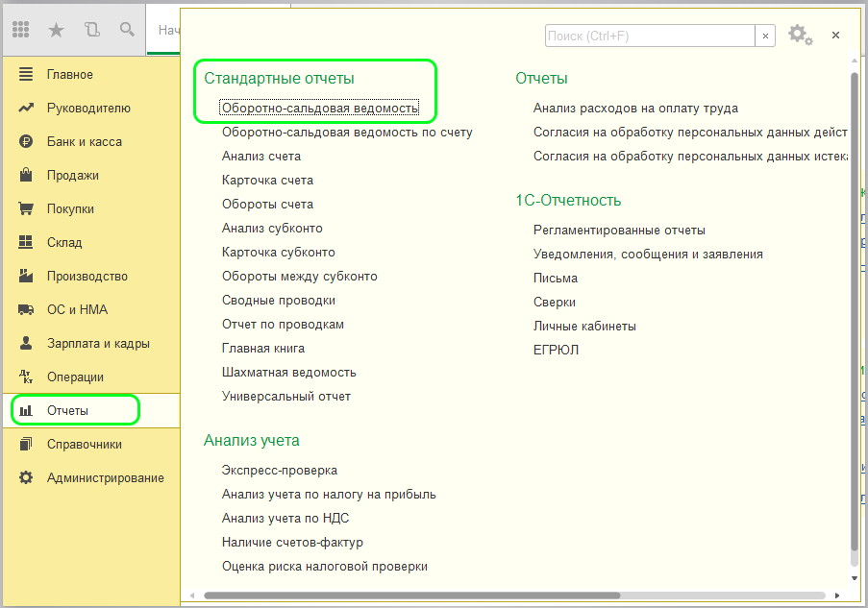Open the Склад section

[x=64, y=242]
